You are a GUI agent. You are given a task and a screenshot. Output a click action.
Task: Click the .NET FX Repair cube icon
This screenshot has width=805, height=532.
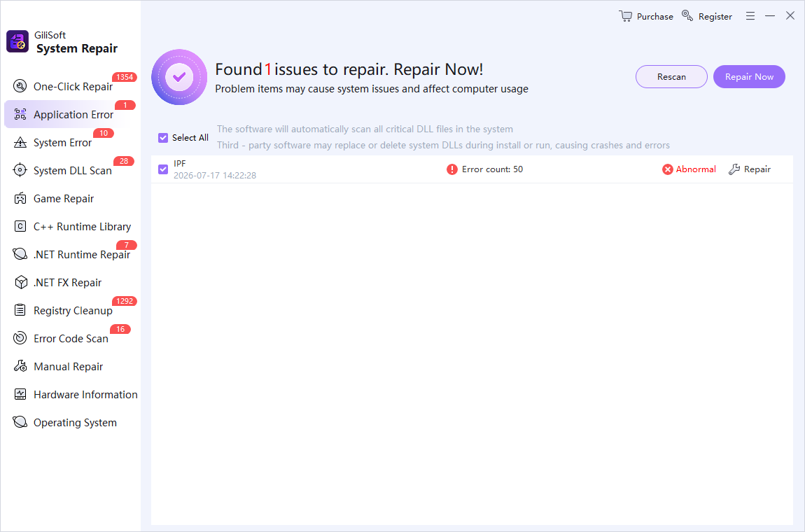(20, 282)
